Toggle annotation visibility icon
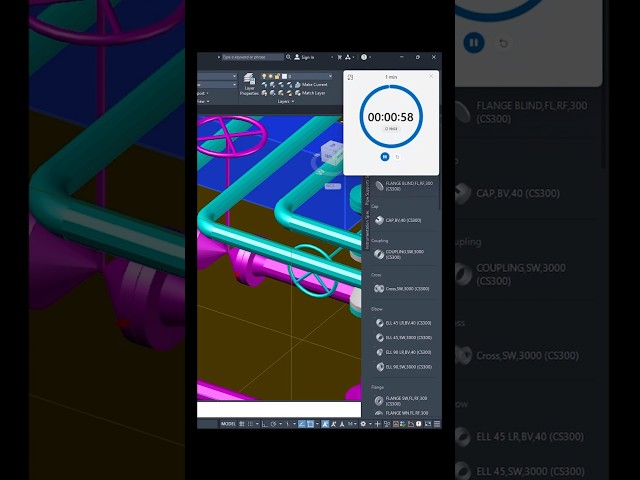 point(325,424)
